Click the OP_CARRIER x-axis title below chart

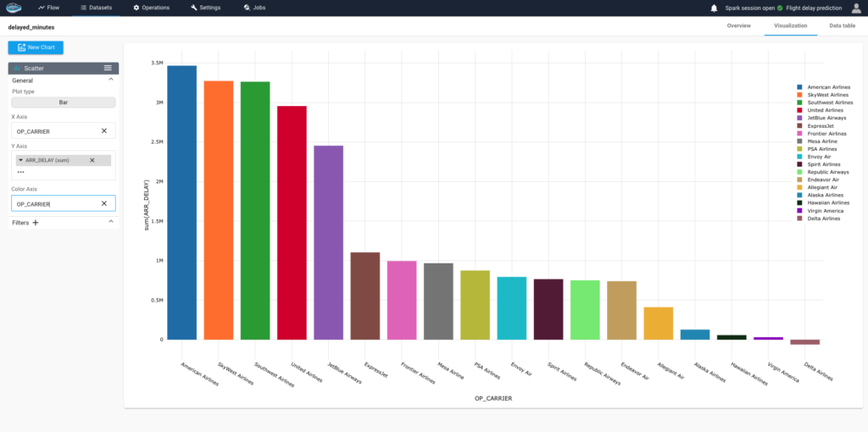[x=492, y=398]
